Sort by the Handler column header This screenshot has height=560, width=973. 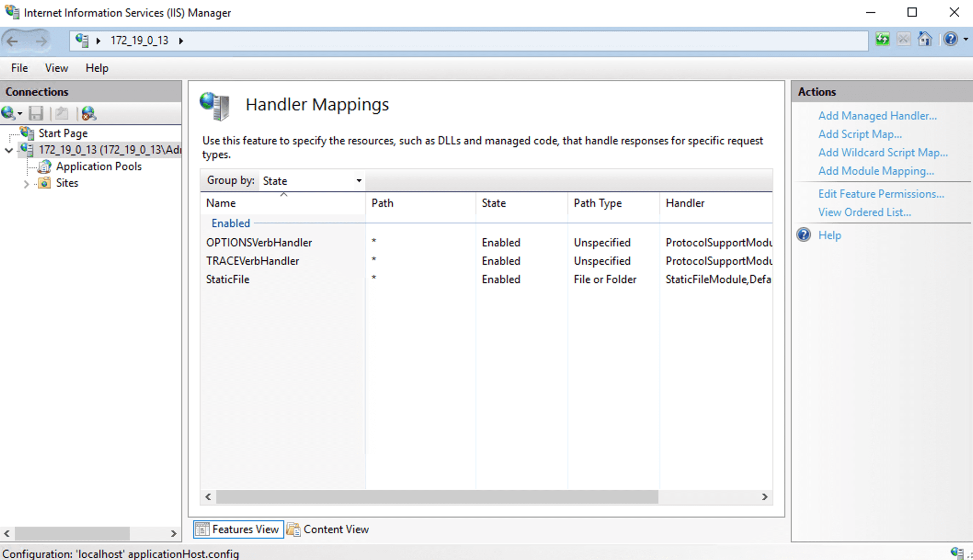[x=716, y=203]
